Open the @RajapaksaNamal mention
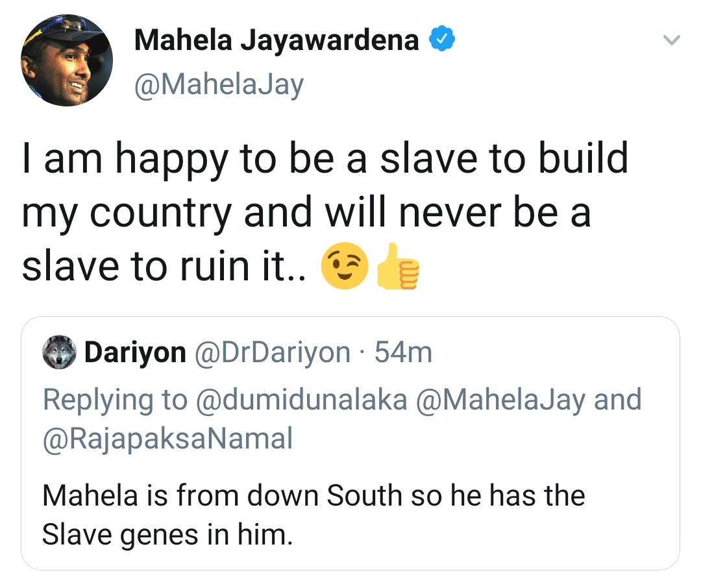 pos(168,439)
